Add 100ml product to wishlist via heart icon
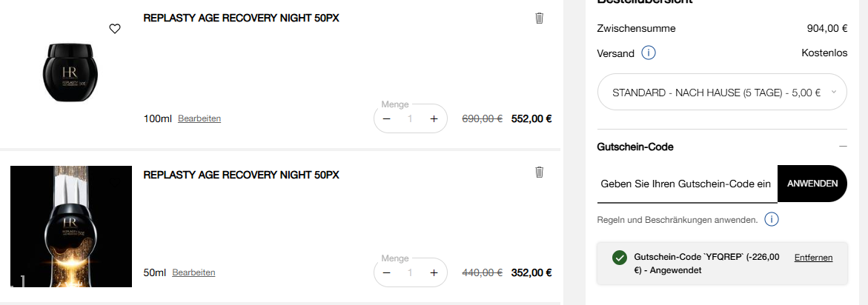The height and width of the screenshot is (305, 868). pos(114,29)
